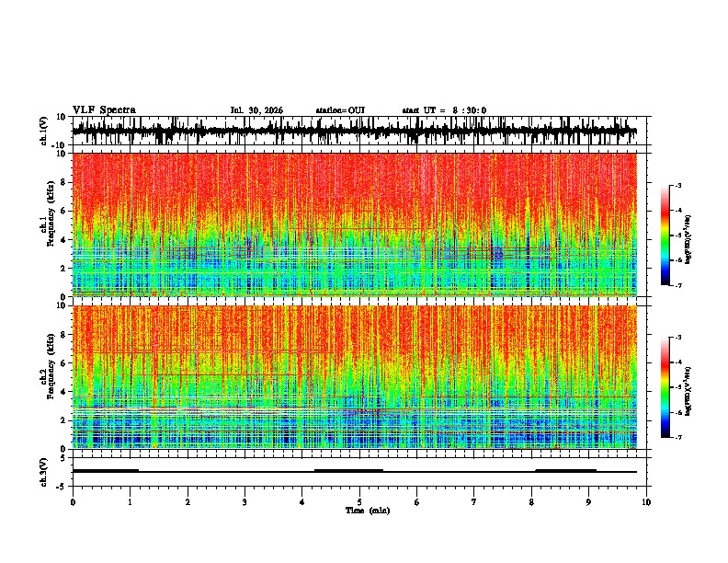Select the date text "Jul. 30, 2026"
Image resolution: width=728 pixels, height=563 pixels.
256,110
